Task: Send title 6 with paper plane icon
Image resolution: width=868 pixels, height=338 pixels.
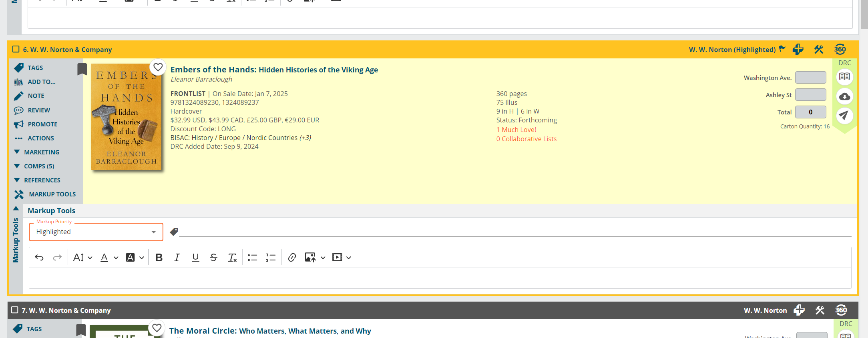Action: (844, 116)
